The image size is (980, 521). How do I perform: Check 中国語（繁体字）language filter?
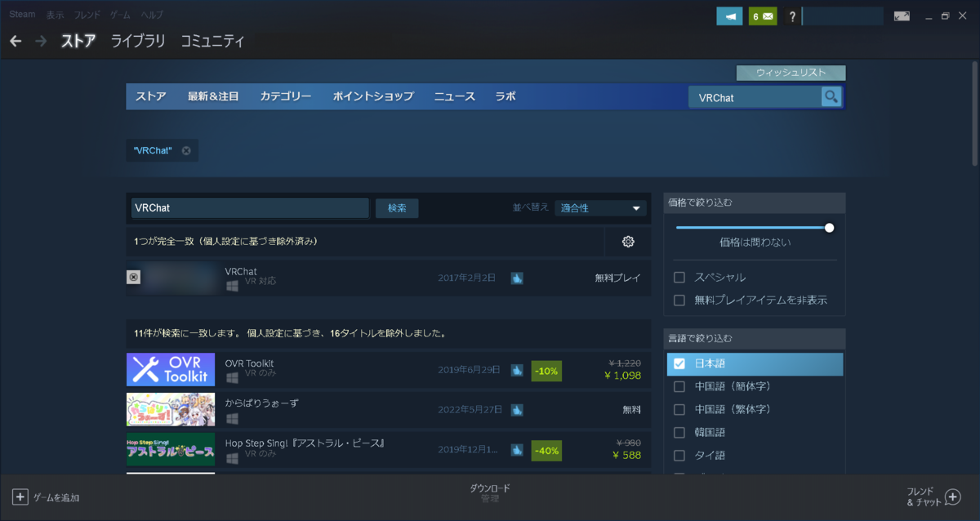click(x=679, y=409)
